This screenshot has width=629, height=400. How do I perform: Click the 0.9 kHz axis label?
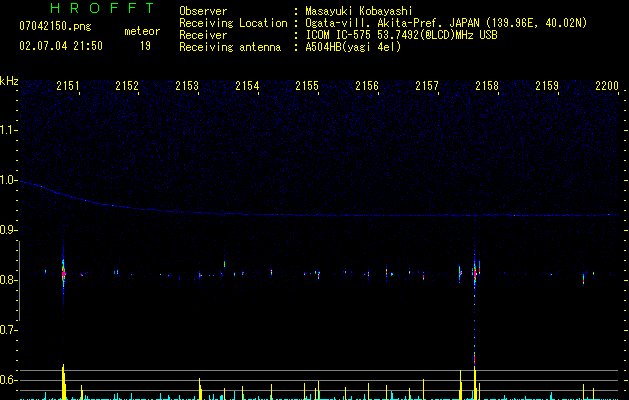[x=8, y=230]
